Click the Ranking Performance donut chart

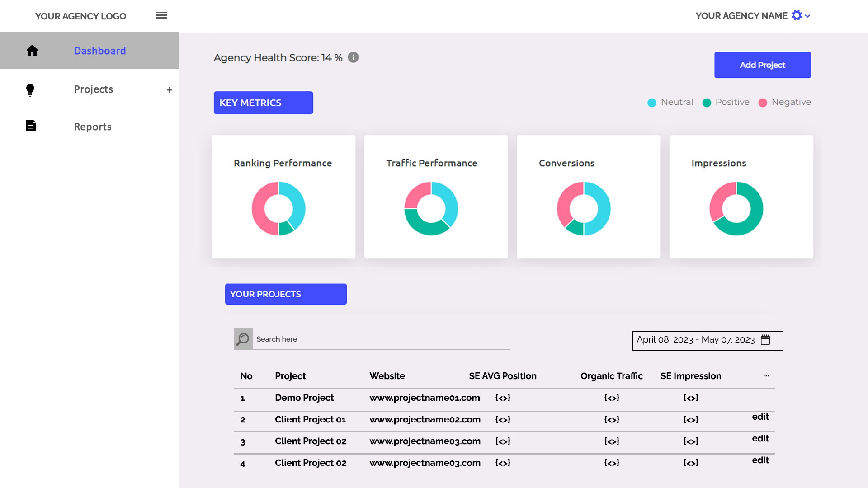[278, 208]
